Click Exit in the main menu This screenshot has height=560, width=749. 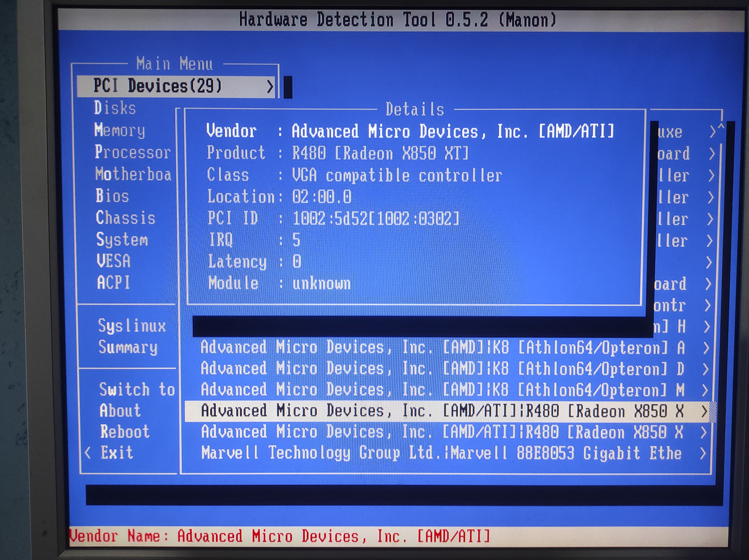coord(117,453)
